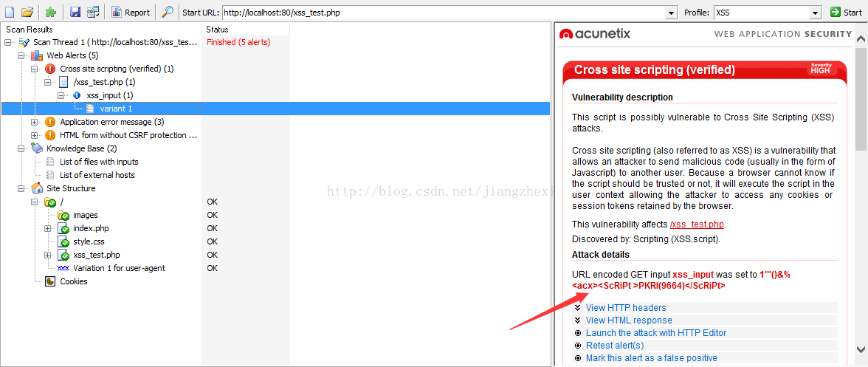
Task: Click the blue info icon beside xss_input
Action: tap(77, 95)
